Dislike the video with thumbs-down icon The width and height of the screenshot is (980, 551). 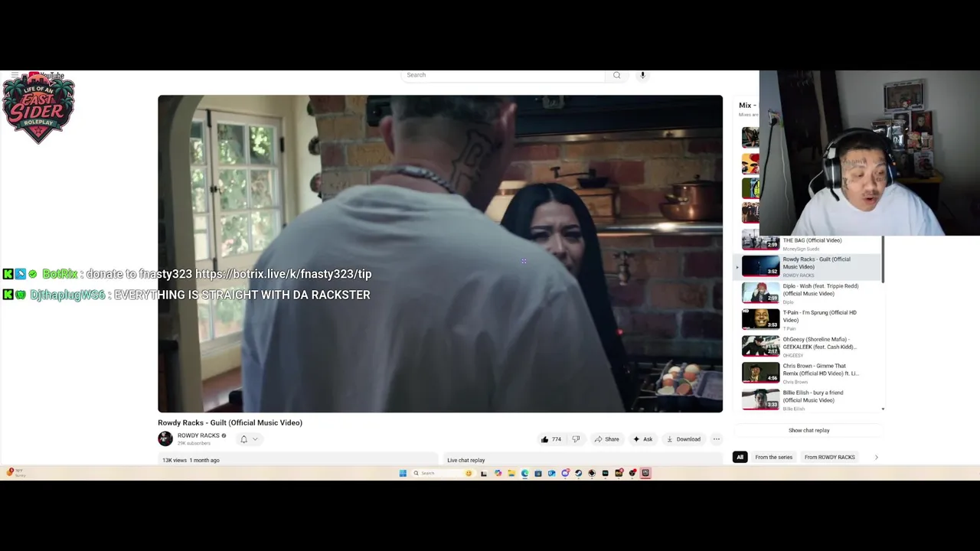tap(576, 439)
